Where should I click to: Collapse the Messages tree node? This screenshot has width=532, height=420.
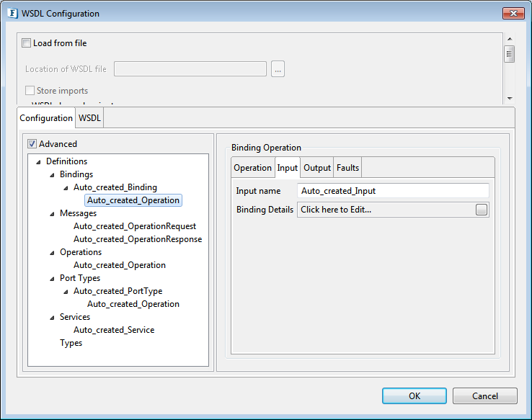pos(52,214)
